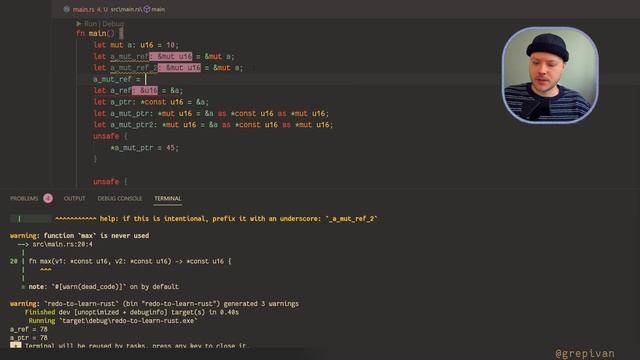
Task: Place cursor after 'a_mut_ref =' line
Action: [146, 79]
